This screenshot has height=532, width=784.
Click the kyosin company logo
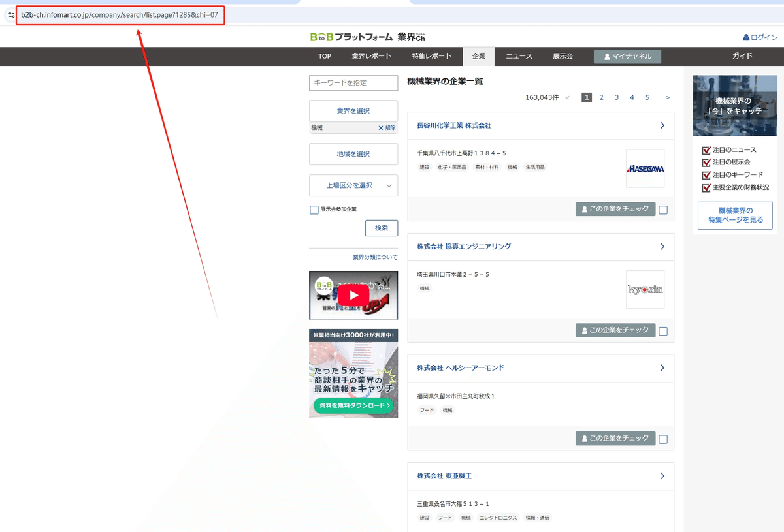[645, 289]
